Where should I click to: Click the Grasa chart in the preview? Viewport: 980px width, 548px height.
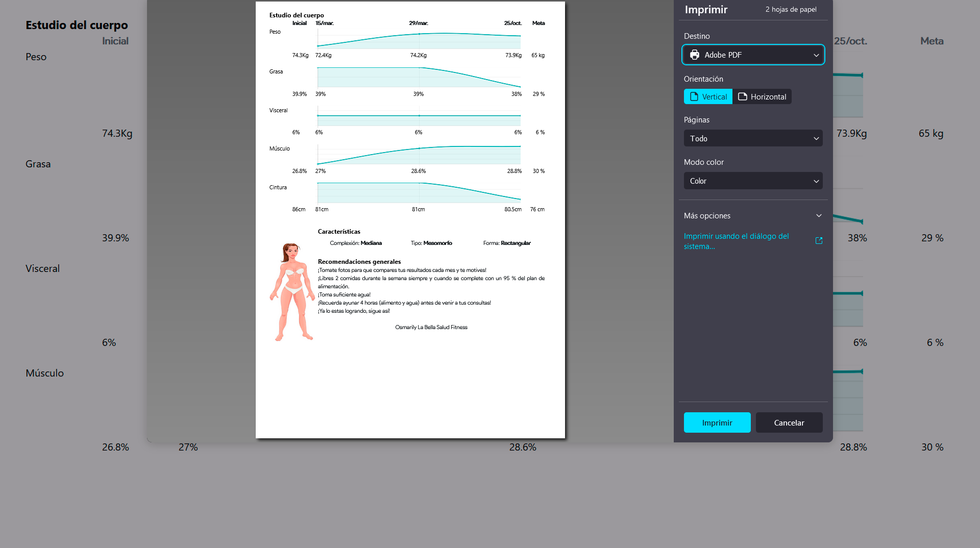click(x=419, y=77)
